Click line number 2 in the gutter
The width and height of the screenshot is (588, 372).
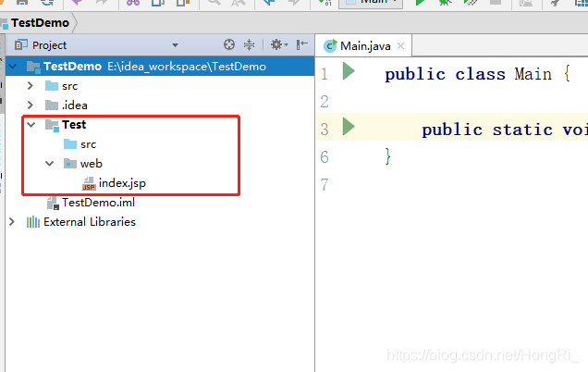pos(325,102)
